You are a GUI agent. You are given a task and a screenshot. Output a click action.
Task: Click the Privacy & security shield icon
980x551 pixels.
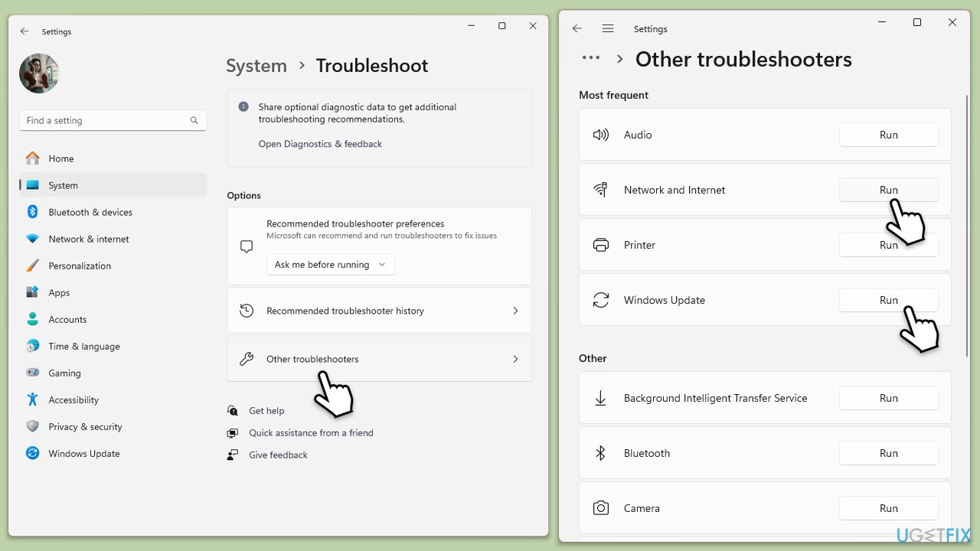(x=32, y=426)
